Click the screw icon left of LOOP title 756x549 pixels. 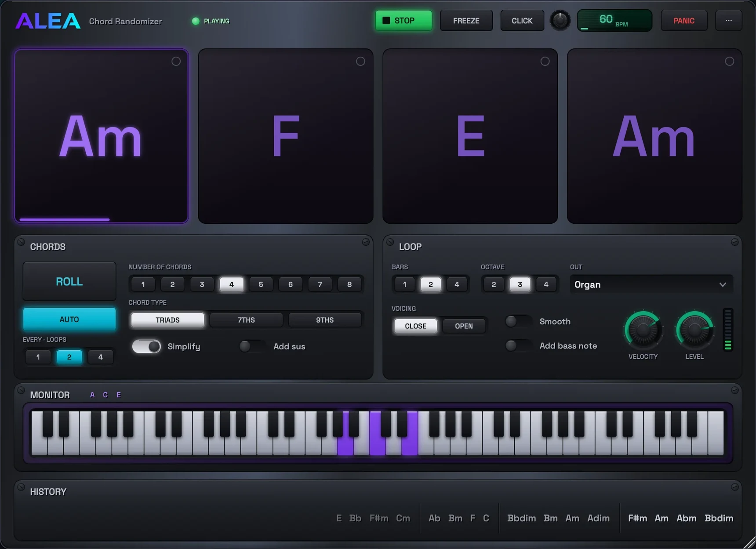pyautogui.click(x=390, y=242)
